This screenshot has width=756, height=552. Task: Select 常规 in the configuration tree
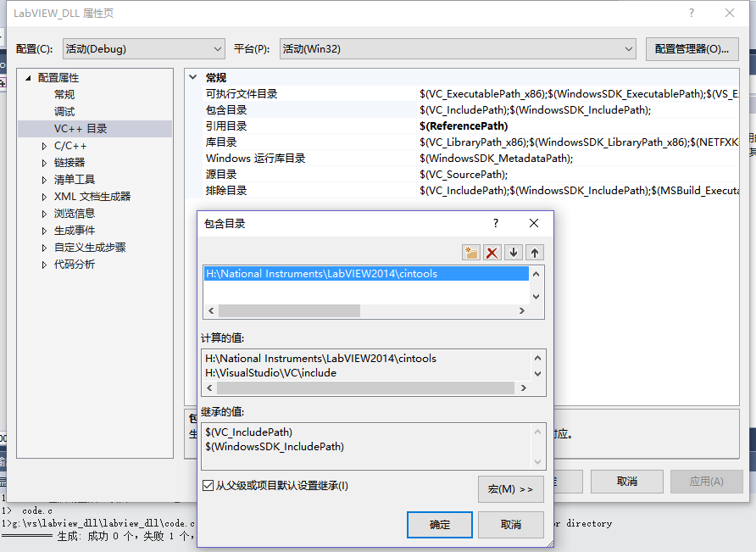[64, 95]
